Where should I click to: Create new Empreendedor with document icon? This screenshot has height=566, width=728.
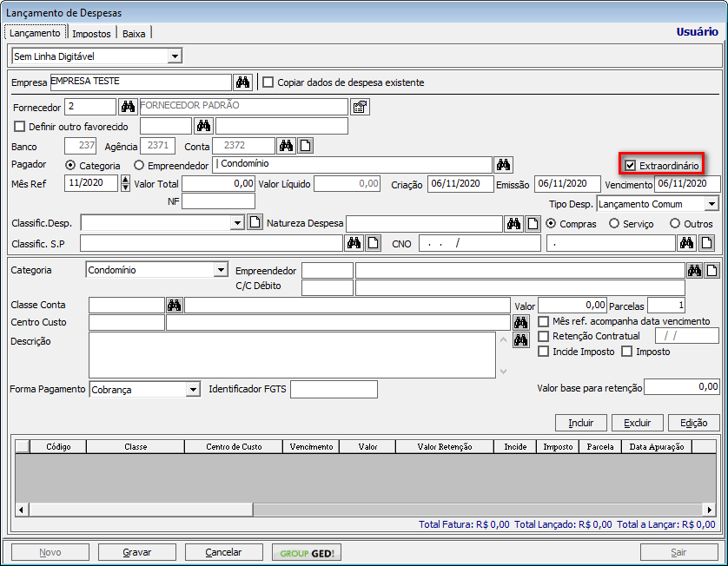click(712, 271)
